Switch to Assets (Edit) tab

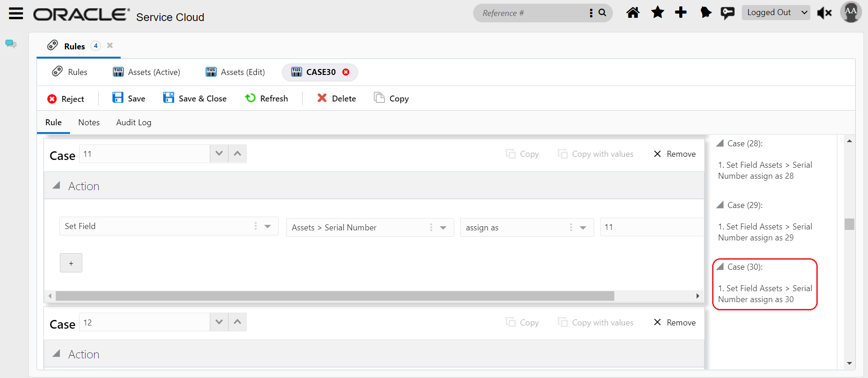tap(235, 72)
